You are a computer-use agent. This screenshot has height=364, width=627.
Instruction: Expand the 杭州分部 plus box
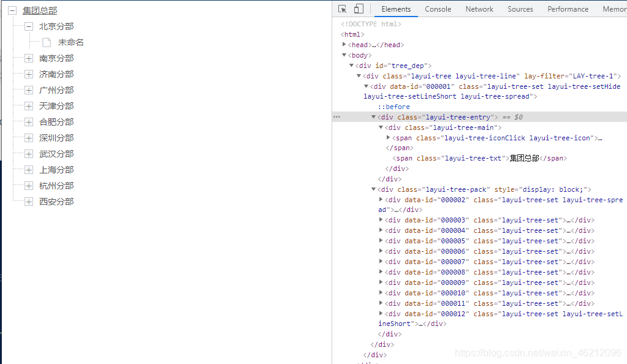29,186
